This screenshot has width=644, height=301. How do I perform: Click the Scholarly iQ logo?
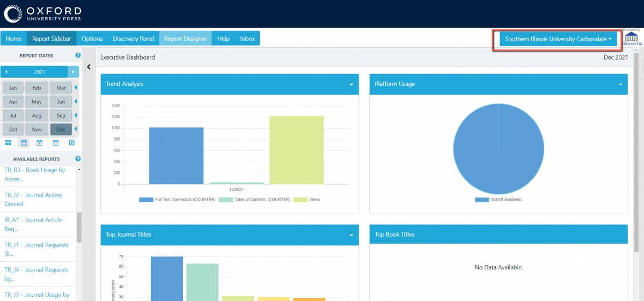[x=631, y=38]
